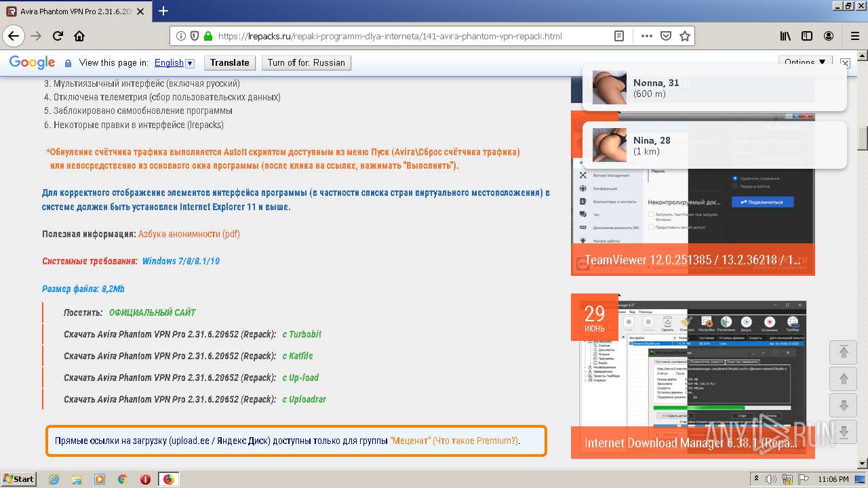Open a new browser tab
868x488 pixels.
[163, 11]
